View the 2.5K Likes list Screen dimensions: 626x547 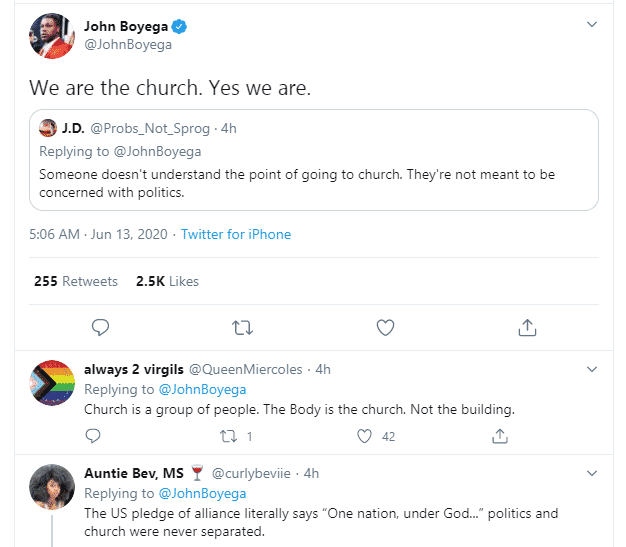click(x=167, y=281)
